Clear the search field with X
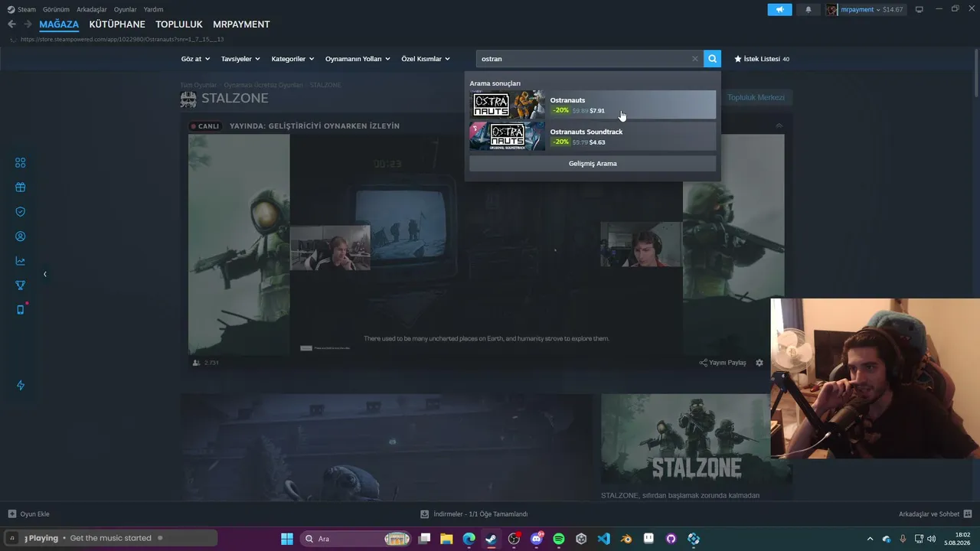Screen dimensions: 980x551 tap(695, 59)
